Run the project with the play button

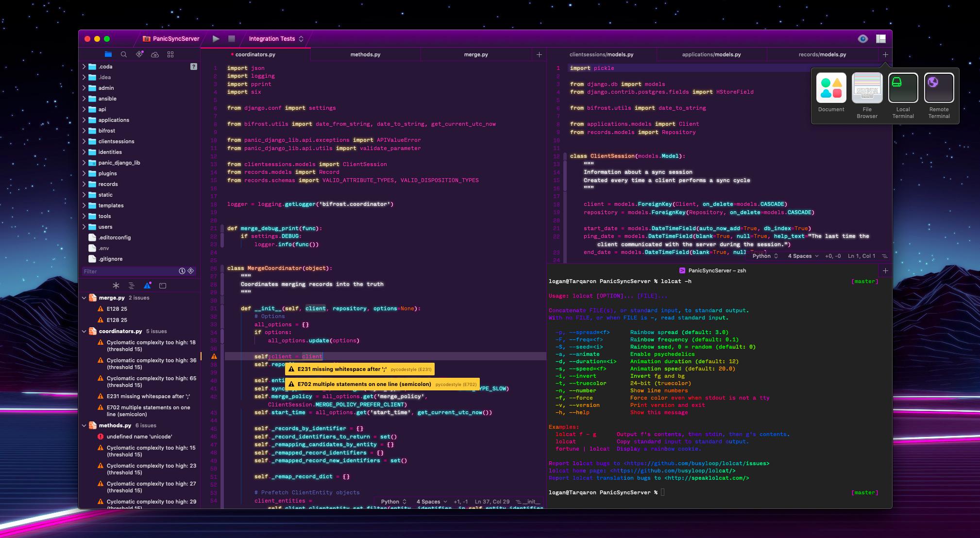[x=216, y=39]
